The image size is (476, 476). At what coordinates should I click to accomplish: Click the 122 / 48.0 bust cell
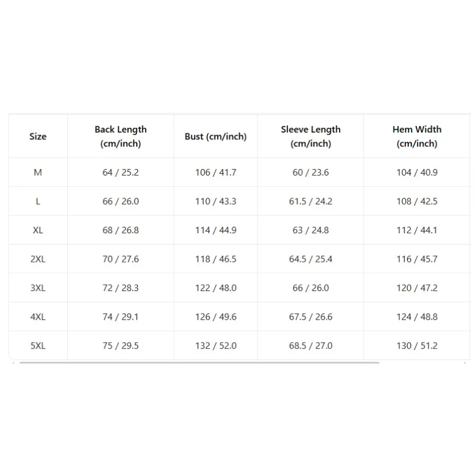coord(215,288)
